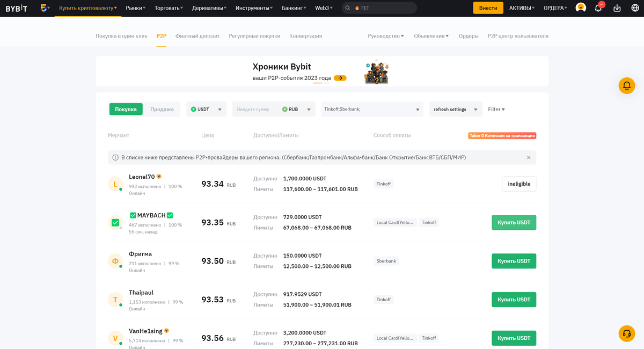This screenshot has width=644, height=349.
Task: Click the Bybit logo
Action: (16, 8)
